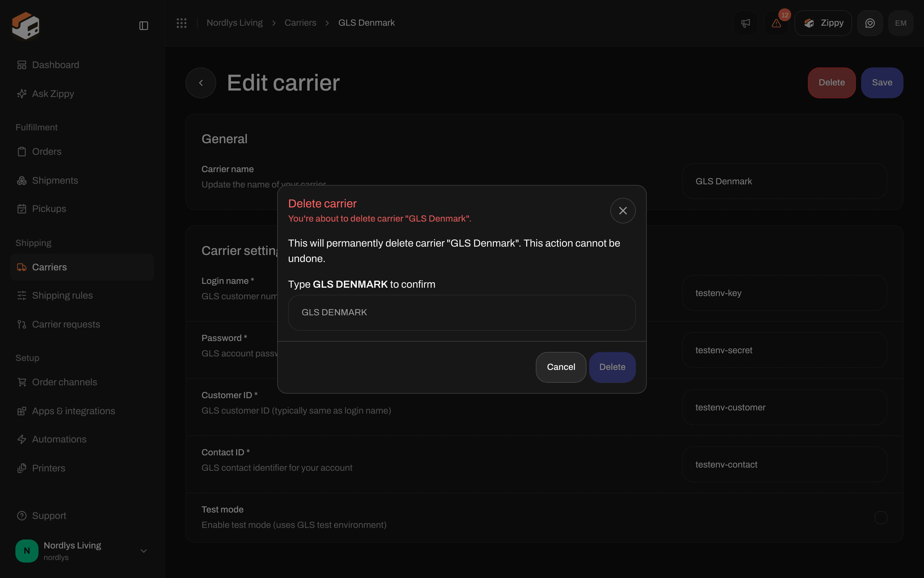The image size is (924, 578).
Task: Close the Delete carrier dialog
Action: coord(623,211)
